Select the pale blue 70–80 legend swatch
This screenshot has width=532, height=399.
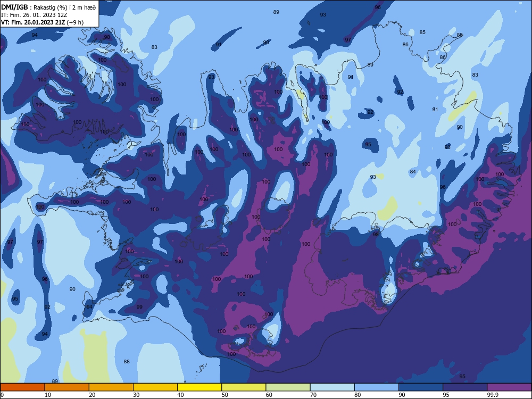332,387
